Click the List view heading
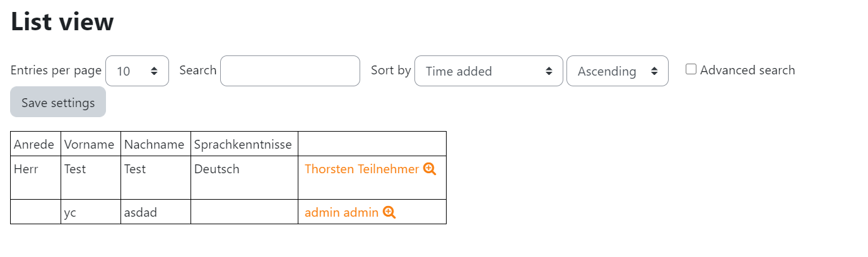This screenshot has height=257, width=868. coord(62,21)
